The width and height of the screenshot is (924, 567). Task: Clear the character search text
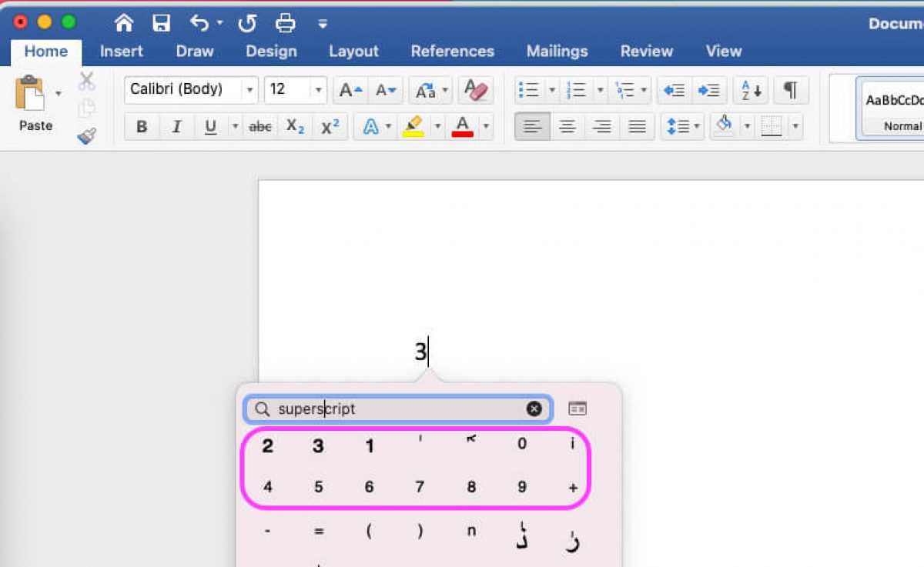coord(534,409)
